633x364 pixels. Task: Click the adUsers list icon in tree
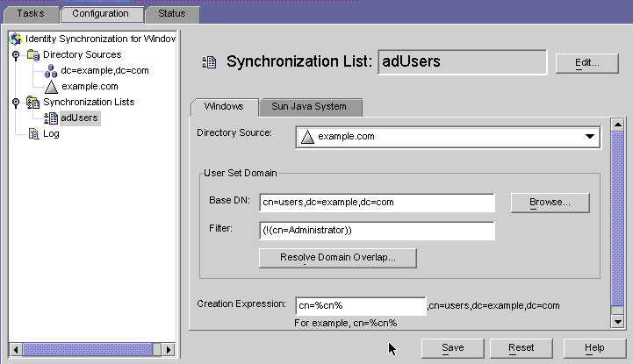click(x=51, y=118)
